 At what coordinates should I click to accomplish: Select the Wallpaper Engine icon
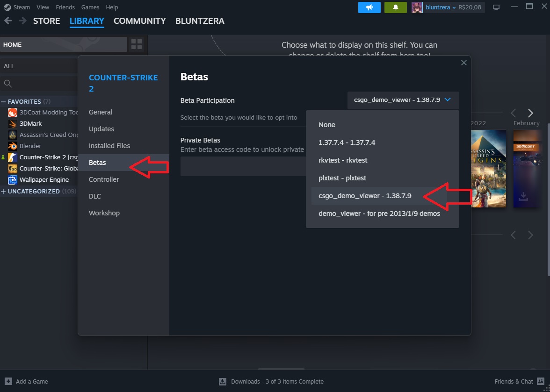pyautogui.click(x=12, y=180)
